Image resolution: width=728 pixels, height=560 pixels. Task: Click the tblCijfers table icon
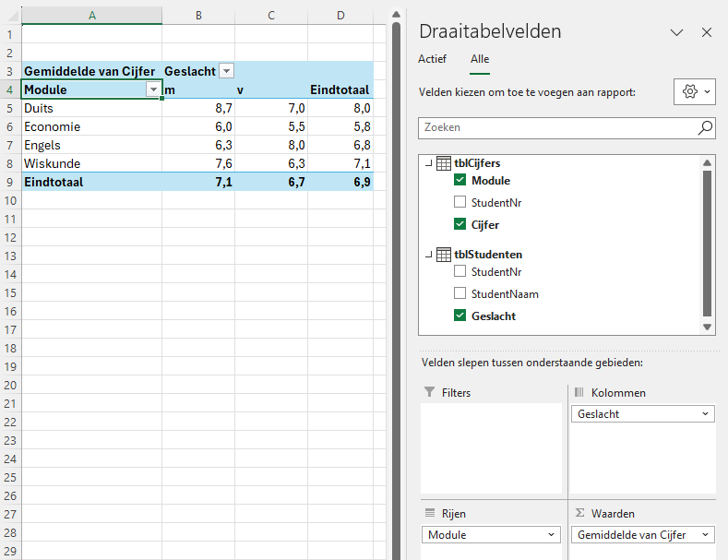coord(444,163)
